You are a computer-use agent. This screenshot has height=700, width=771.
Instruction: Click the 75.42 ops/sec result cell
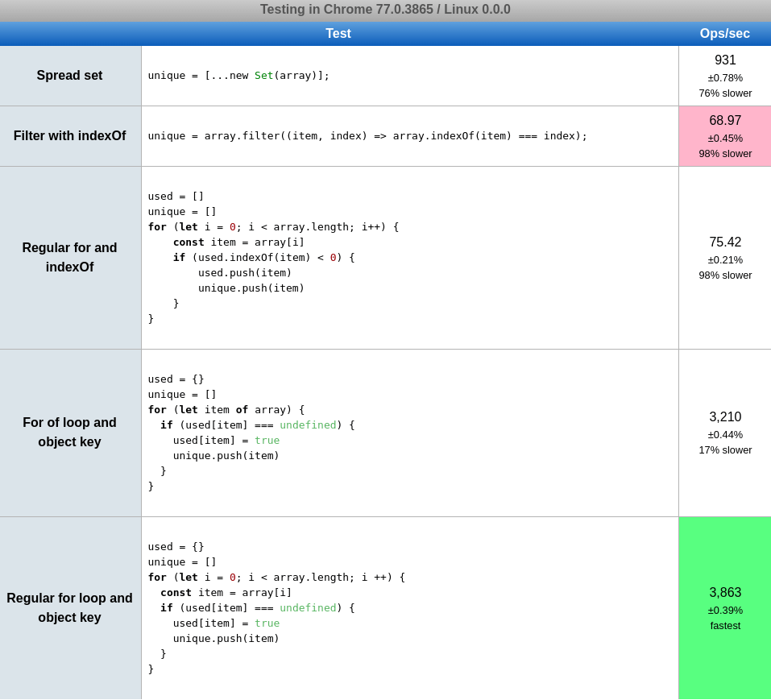pos(725,258)
